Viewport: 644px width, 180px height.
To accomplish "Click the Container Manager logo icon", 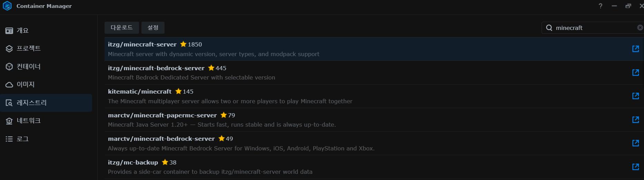I will tap(7, 6).
